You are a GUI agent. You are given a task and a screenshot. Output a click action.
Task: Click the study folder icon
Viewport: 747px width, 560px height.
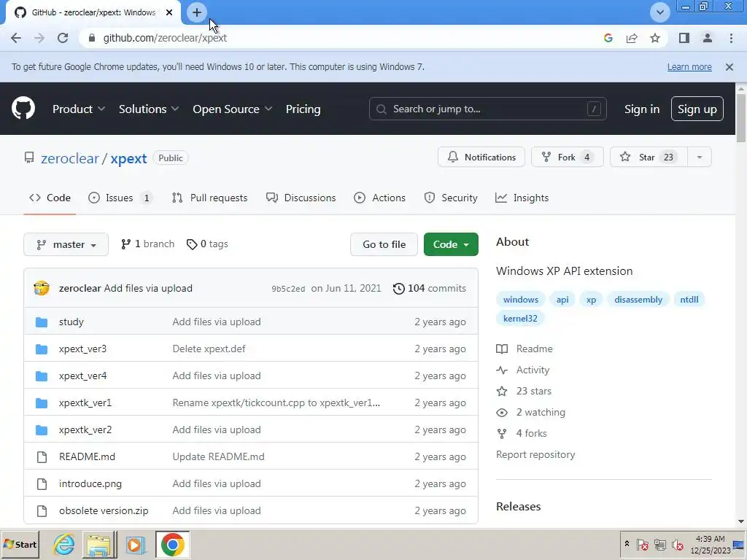[42, 322]
